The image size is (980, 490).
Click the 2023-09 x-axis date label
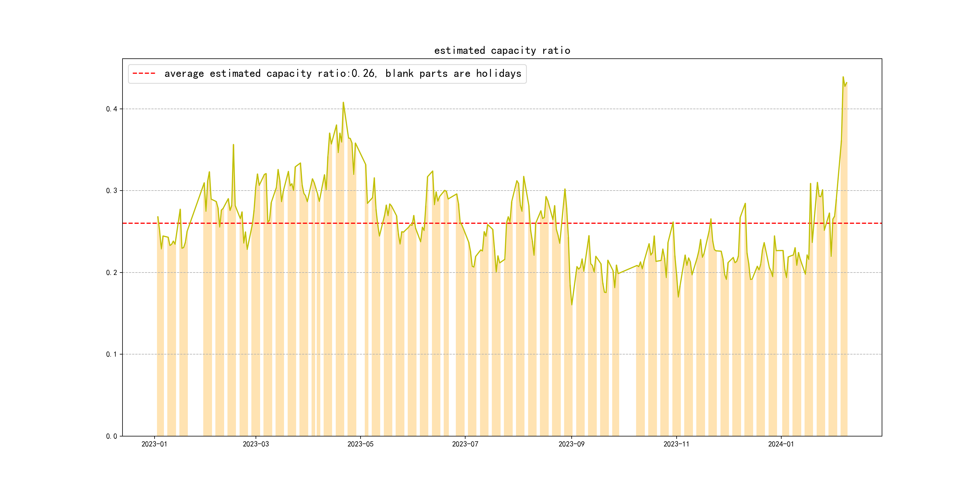click(571, 444)
